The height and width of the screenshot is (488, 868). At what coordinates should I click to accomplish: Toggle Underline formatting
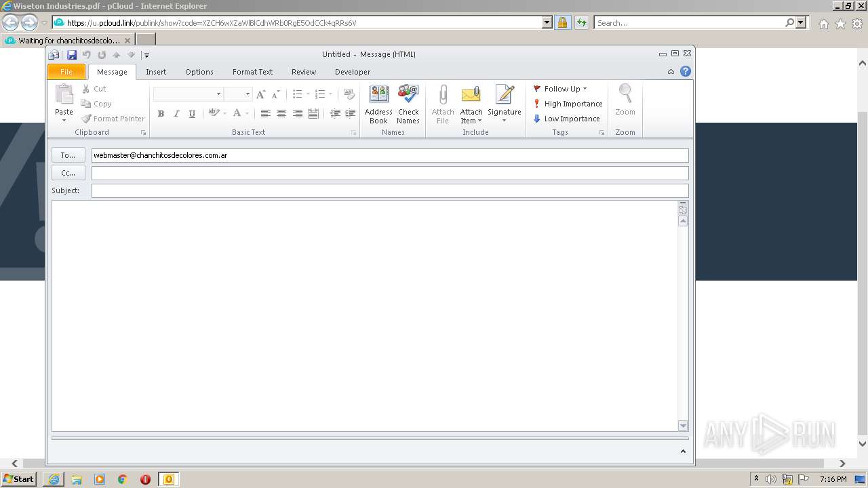(192, 114)
